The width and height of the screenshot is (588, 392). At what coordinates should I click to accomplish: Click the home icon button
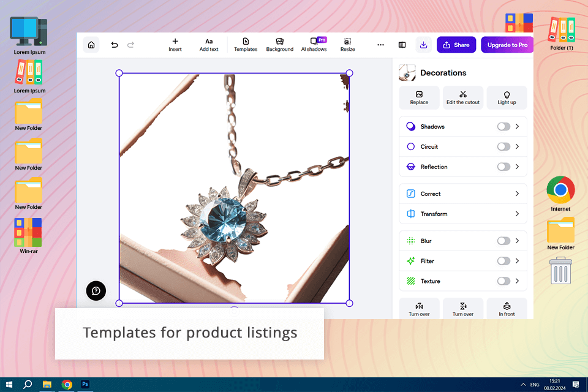point(91,45)
